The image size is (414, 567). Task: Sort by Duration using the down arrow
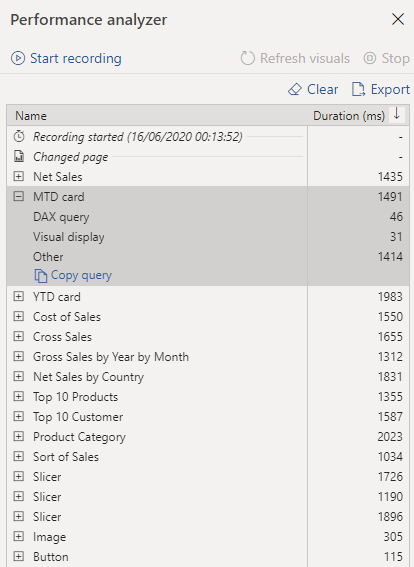[x=397, y=115]
